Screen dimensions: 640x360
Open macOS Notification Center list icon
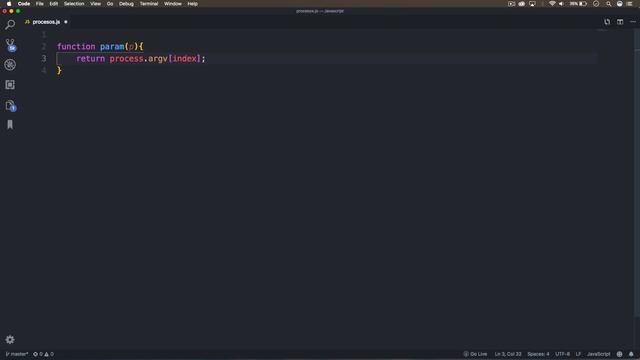[x=629, y=4]
